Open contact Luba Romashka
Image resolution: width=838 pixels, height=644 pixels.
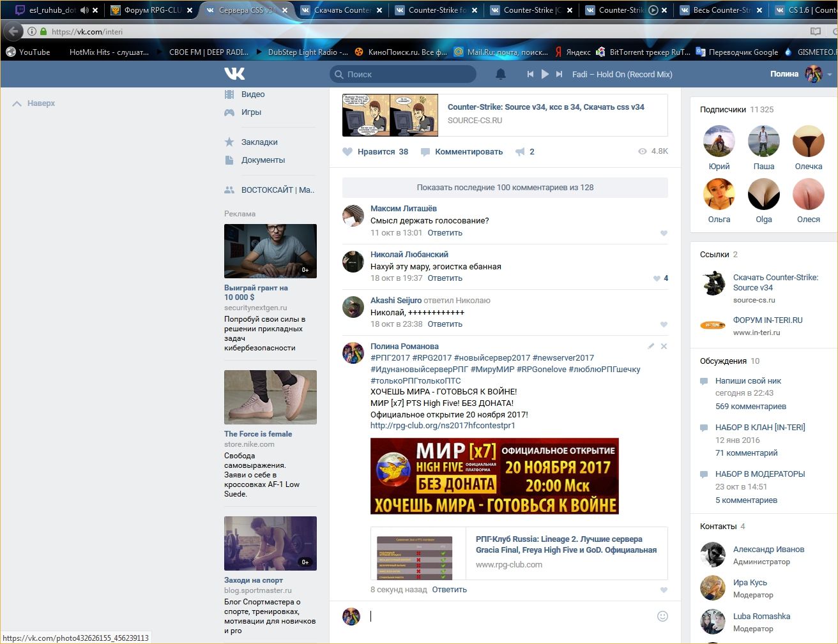point(761,616)
